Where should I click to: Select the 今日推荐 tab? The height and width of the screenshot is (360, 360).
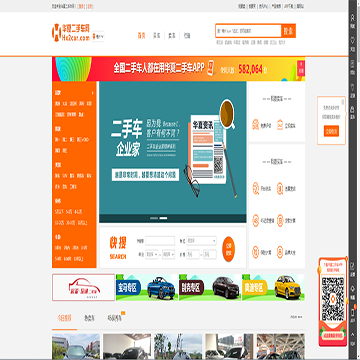click(64, 318)
